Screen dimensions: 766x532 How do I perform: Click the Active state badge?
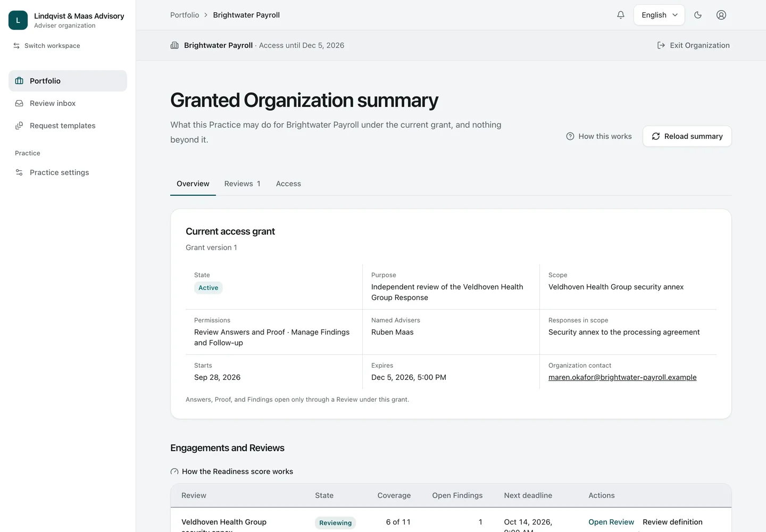209,288
